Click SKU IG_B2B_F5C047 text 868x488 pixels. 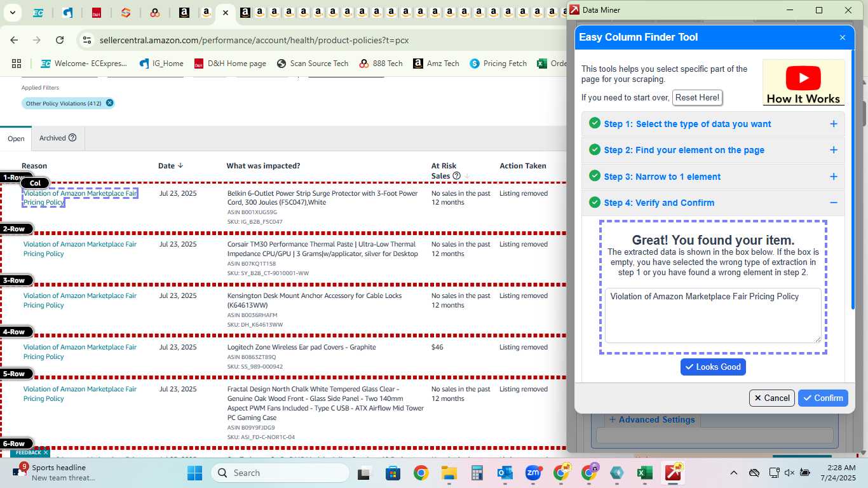pos(255,222)
